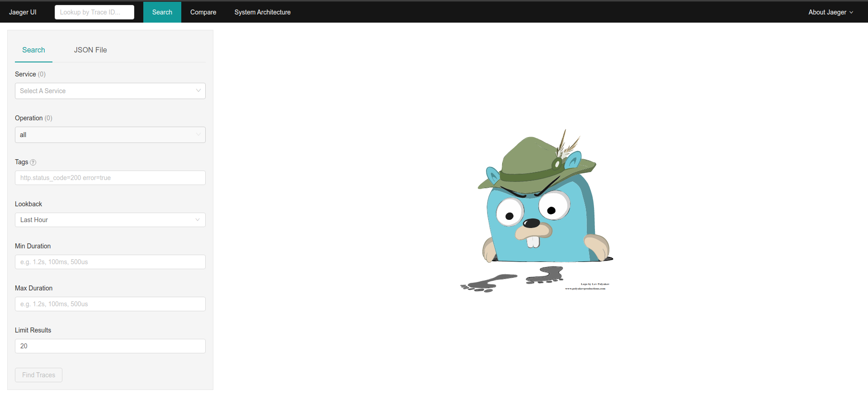Focus the Lookup by Trace ID field
Screen dimensions: 868x418
click(x=94, y=12)
